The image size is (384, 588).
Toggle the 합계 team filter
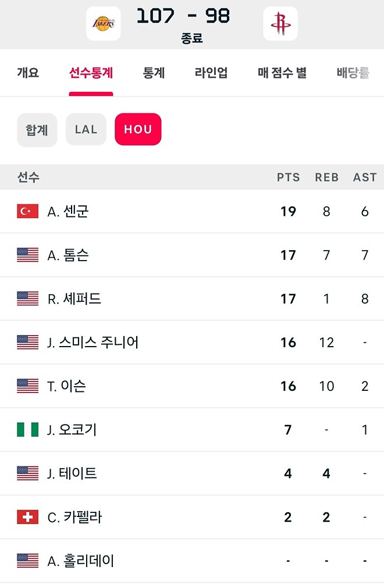point(37,130)
